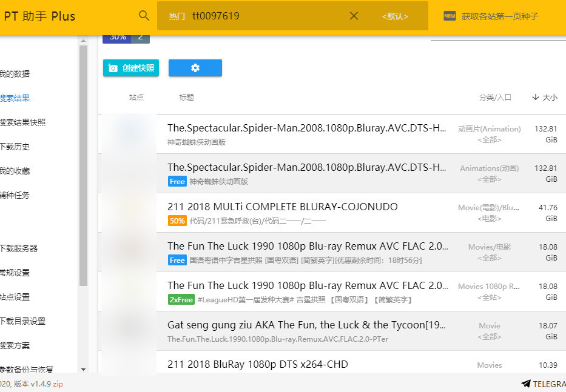Open settings via the blue gear icon

195,68
